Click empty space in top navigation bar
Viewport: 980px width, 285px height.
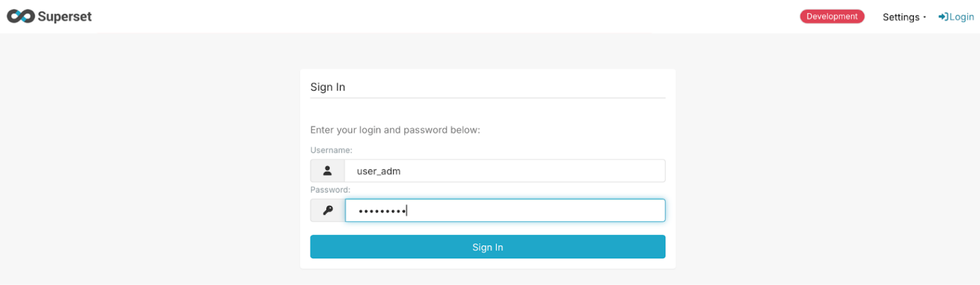[x=450, y=17]
